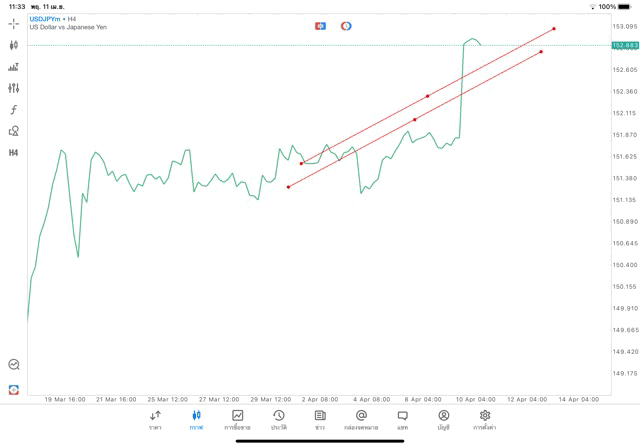Select the crosshair cursor tool
The image size is (640, 447).
tap(14, 23)
